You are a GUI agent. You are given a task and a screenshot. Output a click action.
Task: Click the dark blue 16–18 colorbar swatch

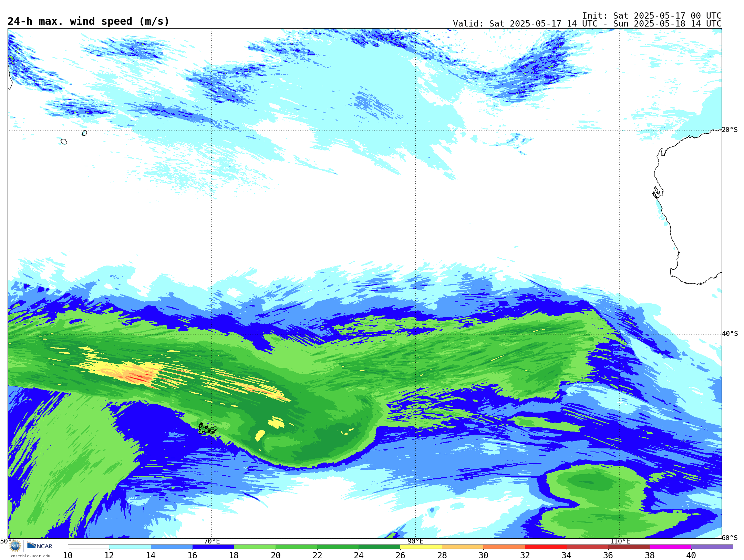pos(213,547)
